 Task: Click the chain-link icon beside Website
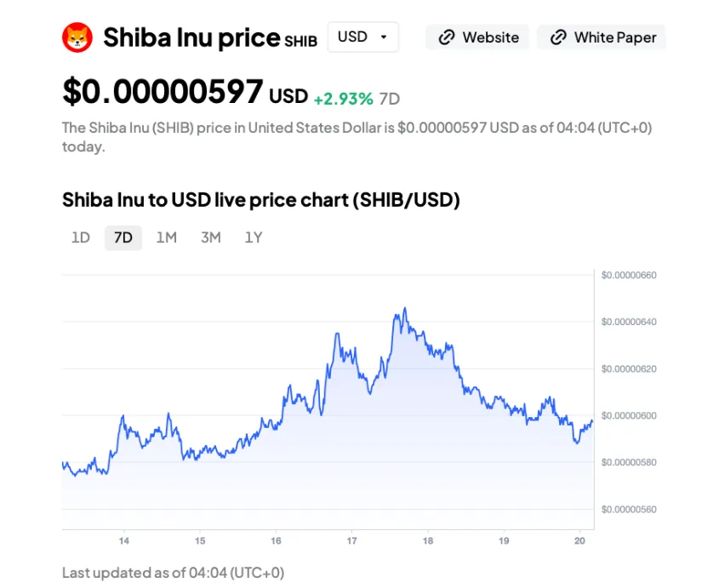click(x=446, y=37)
